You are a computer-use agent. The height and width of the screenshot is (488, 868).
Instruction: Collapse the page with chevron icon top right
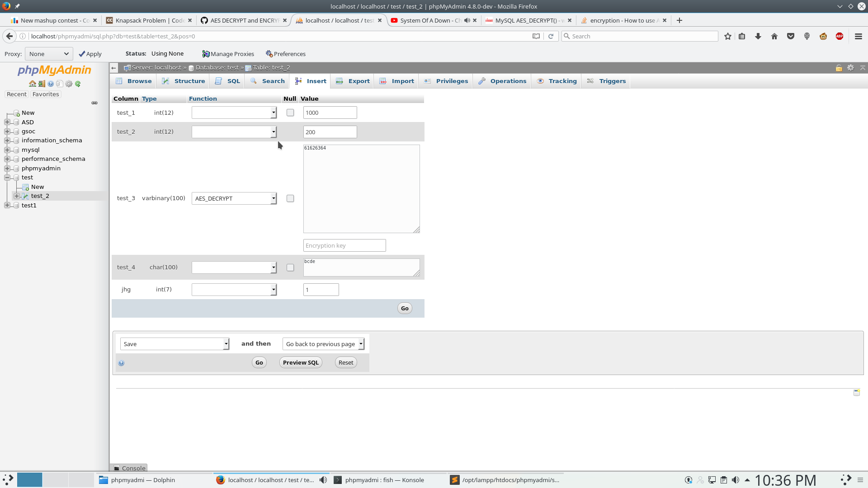[863, 68]
